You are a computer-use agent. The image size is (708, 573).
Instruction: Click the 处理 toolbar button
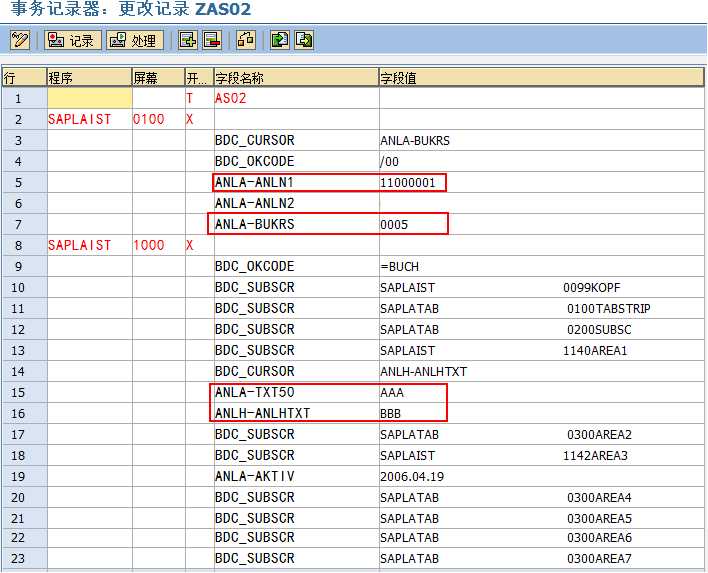pos(135,40)
